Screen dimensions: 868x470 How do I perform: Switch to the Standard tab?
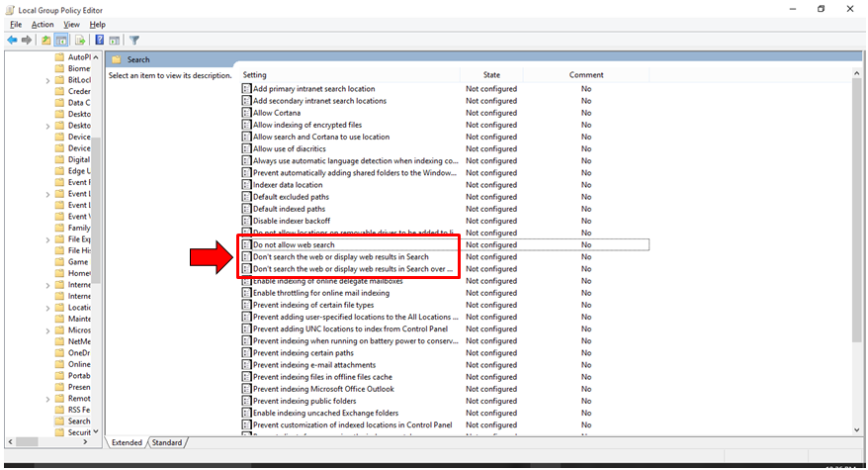point(167,442)
